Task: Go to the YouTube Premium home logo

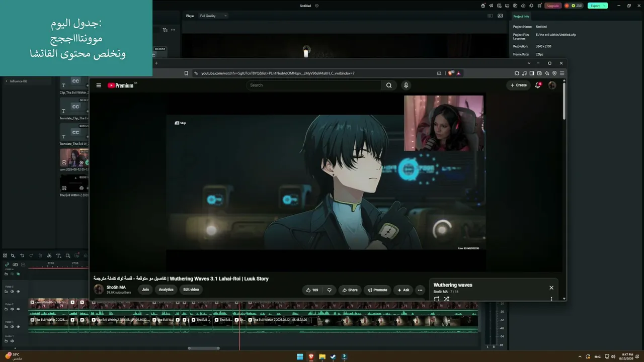Action: (122, 85)
